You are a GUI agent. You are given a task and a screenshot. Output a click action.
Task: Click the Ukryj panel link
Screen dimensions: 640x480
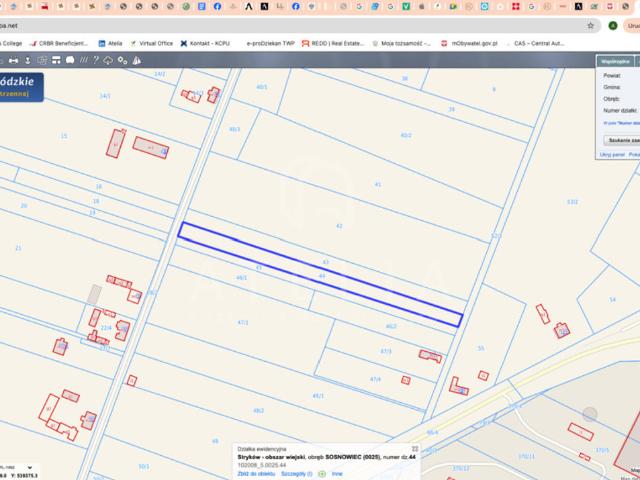611,155
